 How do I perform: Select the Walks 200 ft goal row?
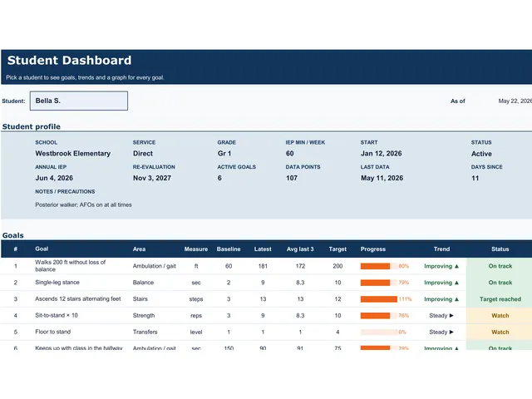(x=266, y=266)
